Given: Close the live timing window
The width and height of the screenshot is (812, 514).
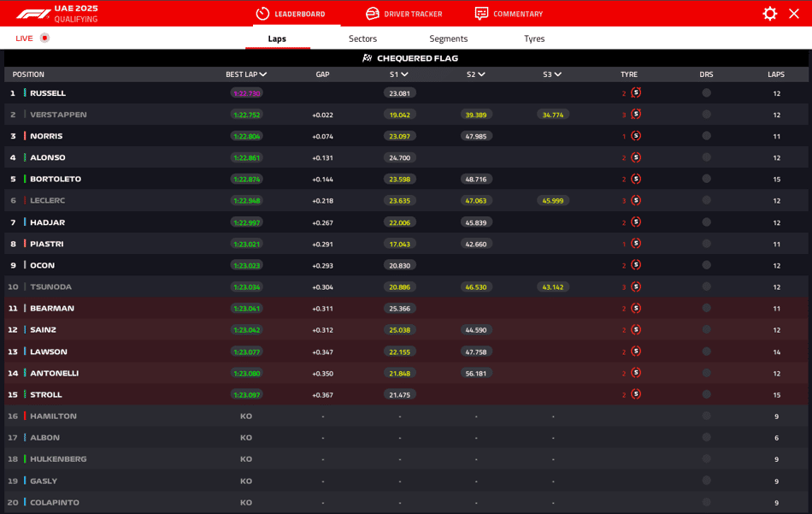Looking at the screenshot, I should [x=794, y=14].
